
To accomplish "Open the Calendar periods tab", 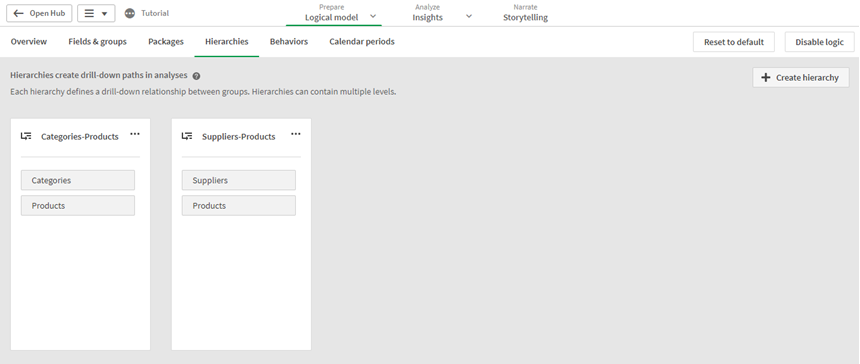I will click(362, 42).
